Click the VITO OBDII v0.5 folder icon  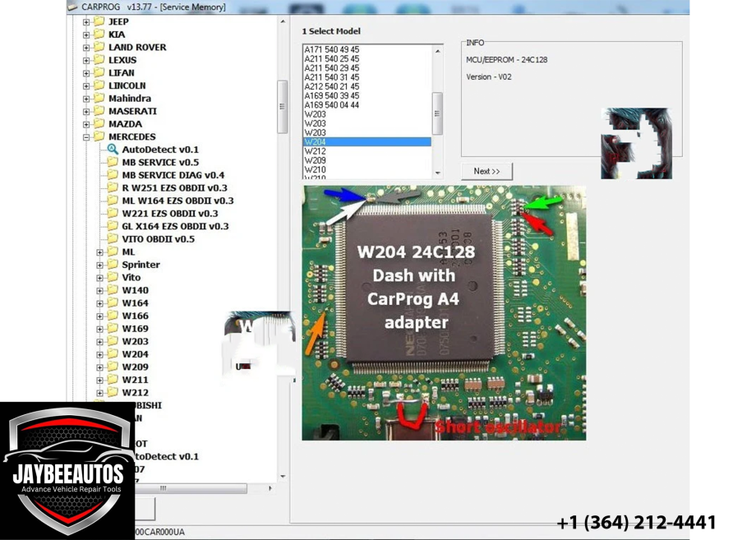[x=113, y=238]
